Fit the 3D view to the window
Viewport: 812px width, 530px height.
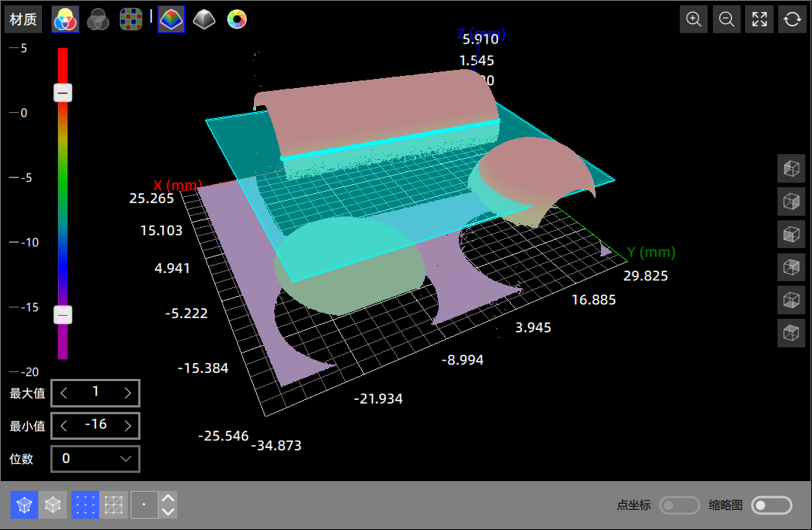[759, 20]
